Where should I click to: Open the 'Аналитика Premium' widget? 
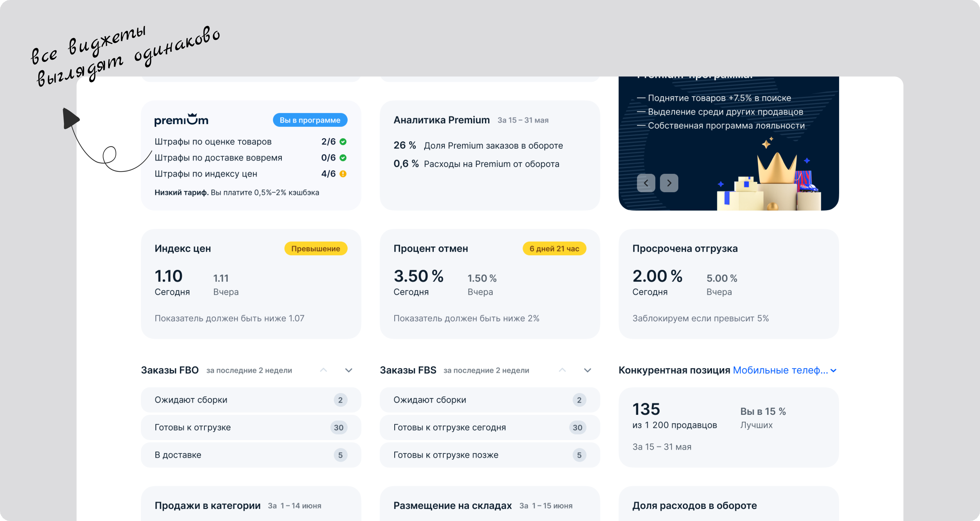click(490, 155)
